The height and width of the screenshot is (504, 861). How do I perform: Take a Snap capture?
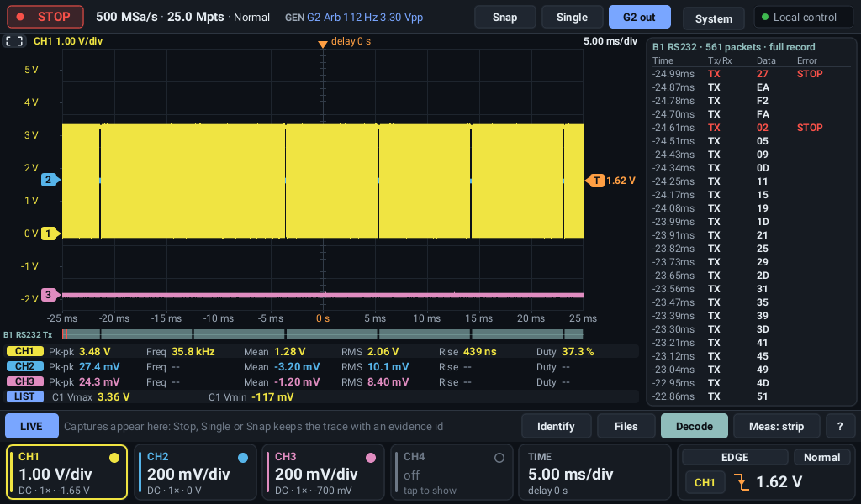pos(505,17)
